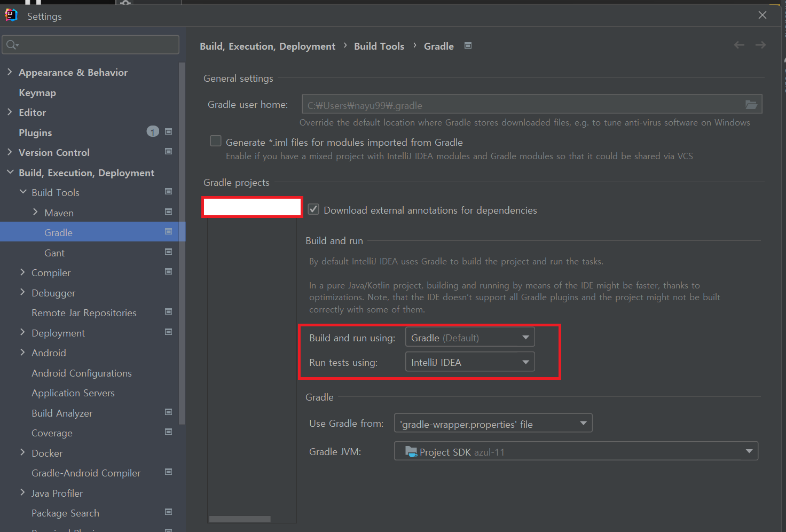Uncheck Download external annotations for dependencies

click(x=313, y=209)
